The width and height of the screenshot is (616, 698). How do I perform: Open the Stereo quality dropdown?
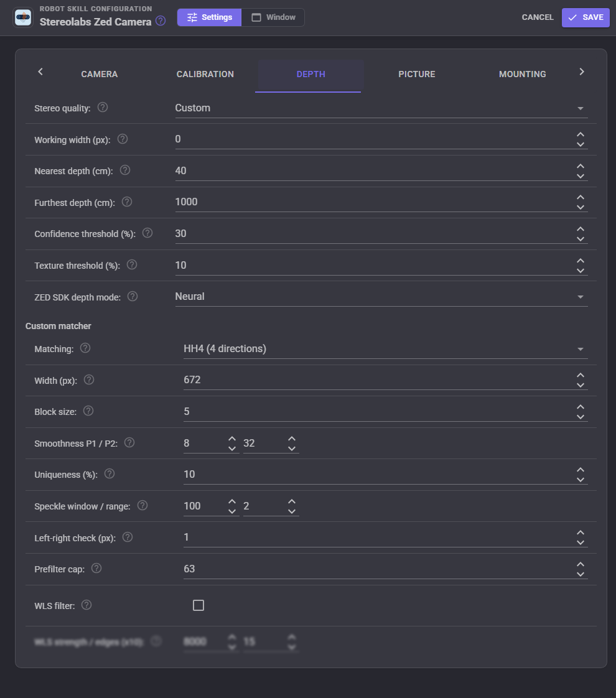click(x=381, y=108)
